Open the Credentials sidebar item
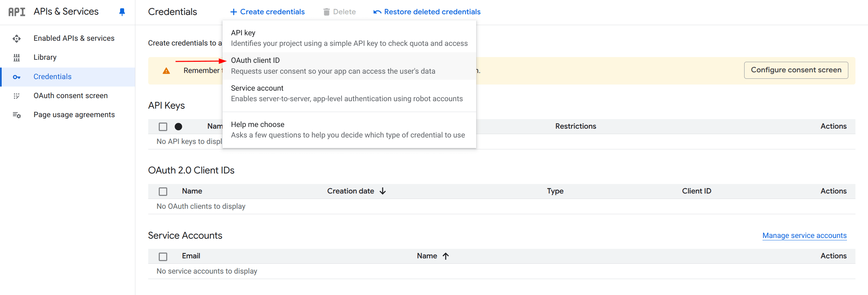868x295 pixels. 68,77
